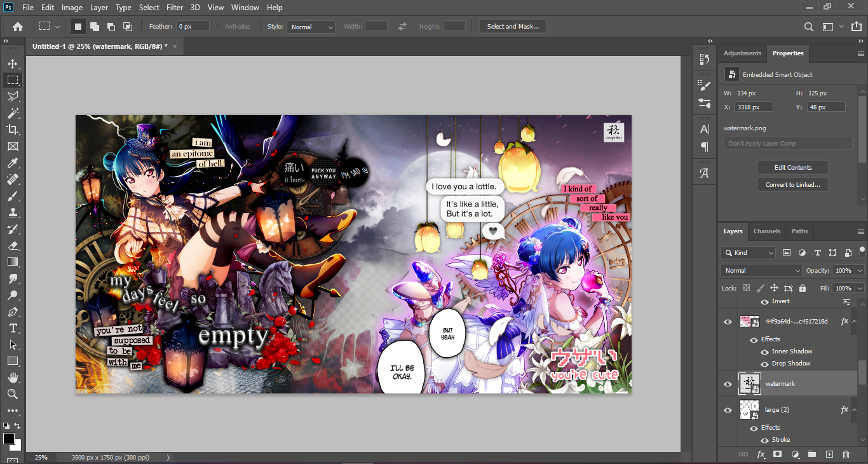
Task: Delete layer with the trash icon
Action: tap(846, 454)
